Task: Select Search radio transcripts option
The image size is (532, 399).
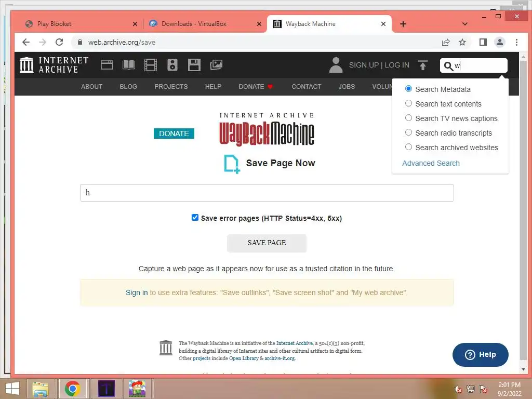Action: coord(408,132)
